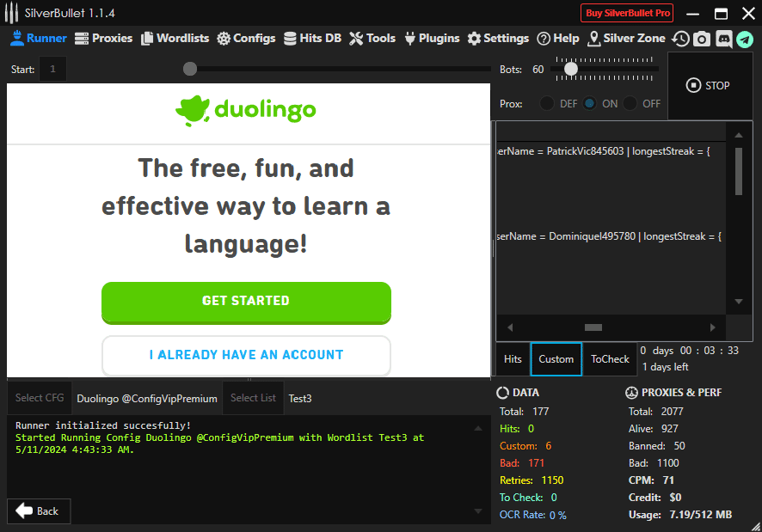This screenshot has height=532, width=762.
Task: Select the DEF proxy mode radio
Action: coord(547,103)
